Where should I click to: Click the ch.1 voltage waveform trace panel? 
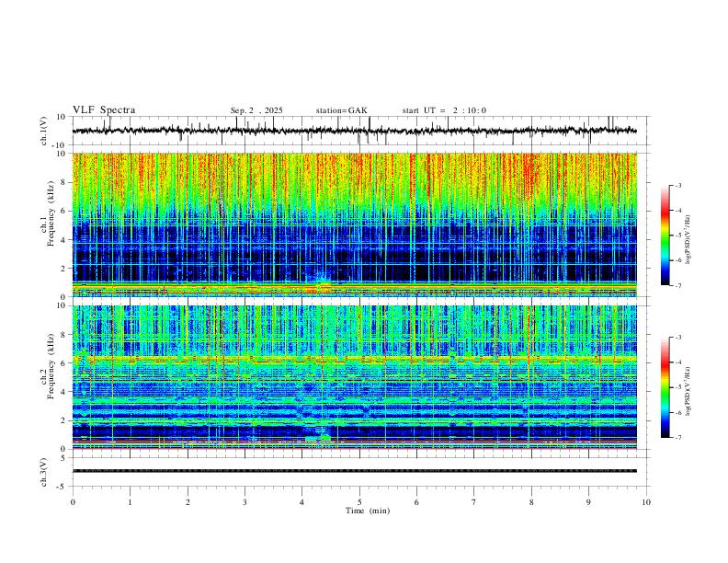tap(360, 131)
